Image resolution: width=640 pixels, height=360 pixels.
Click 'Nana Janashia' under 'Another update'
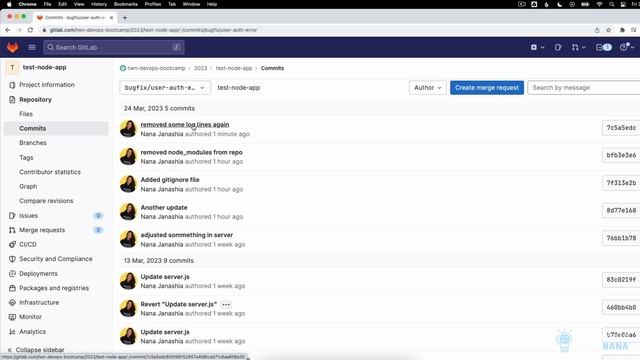point(162,217)
